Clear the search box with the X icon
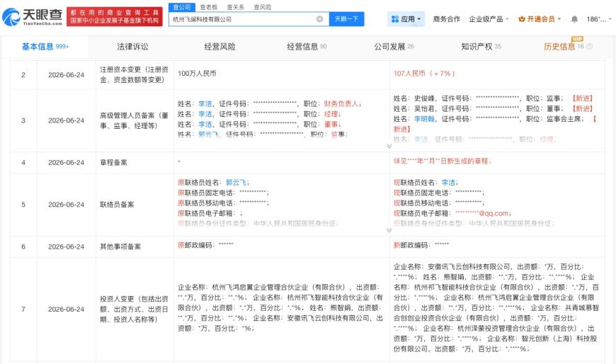616x364 pixels. (320, 19)
